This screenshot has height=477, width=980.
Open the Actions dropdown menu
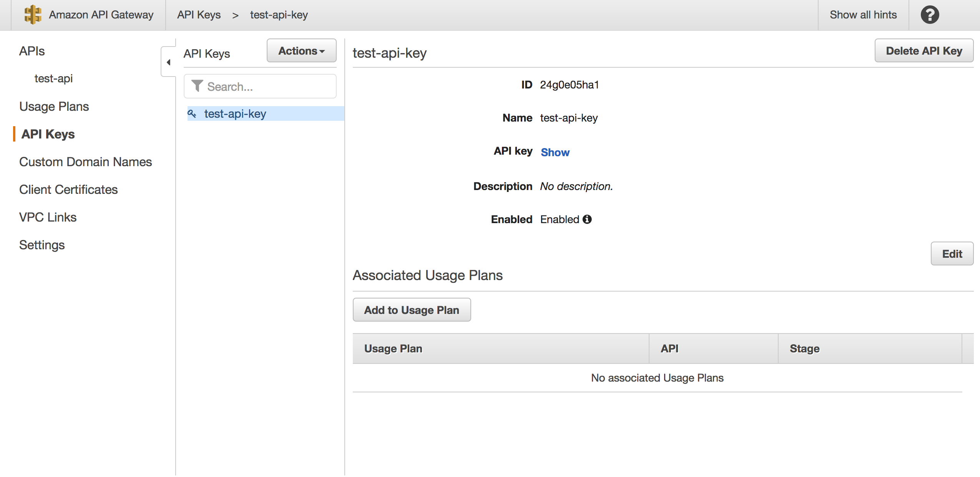(x=301, y=51)
